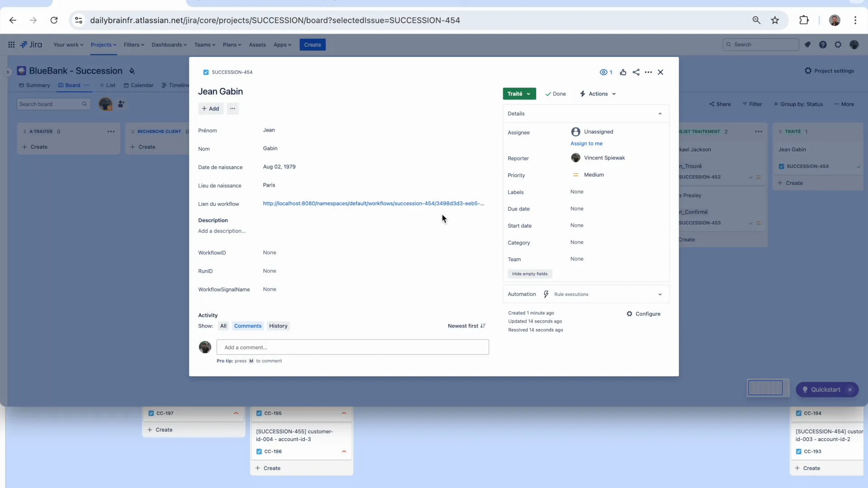This screenshot has height=488, width=868.
Task: Show All activity
Action: [x=223, y=326]
